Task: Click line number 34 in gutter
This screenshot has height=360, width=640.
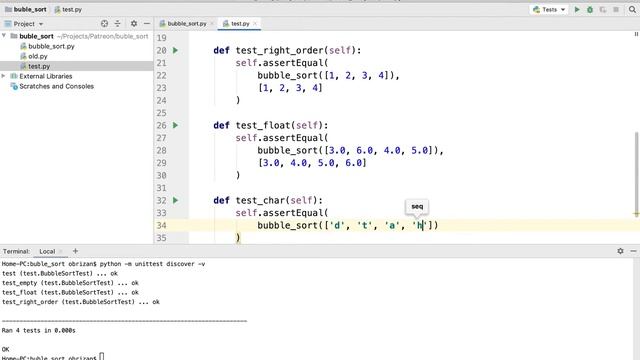Action: pyautogui.click(x=161, y=225)
